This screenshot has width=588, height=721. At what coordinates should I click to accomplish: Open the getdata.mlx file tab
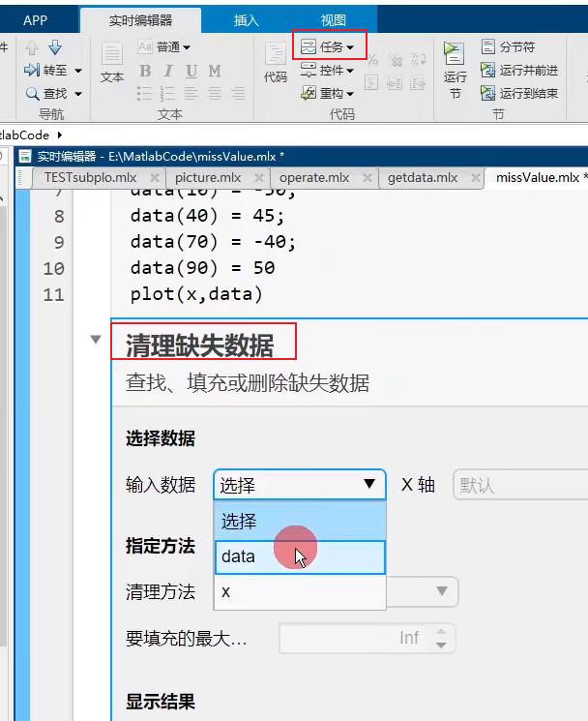tap(423, 178)
